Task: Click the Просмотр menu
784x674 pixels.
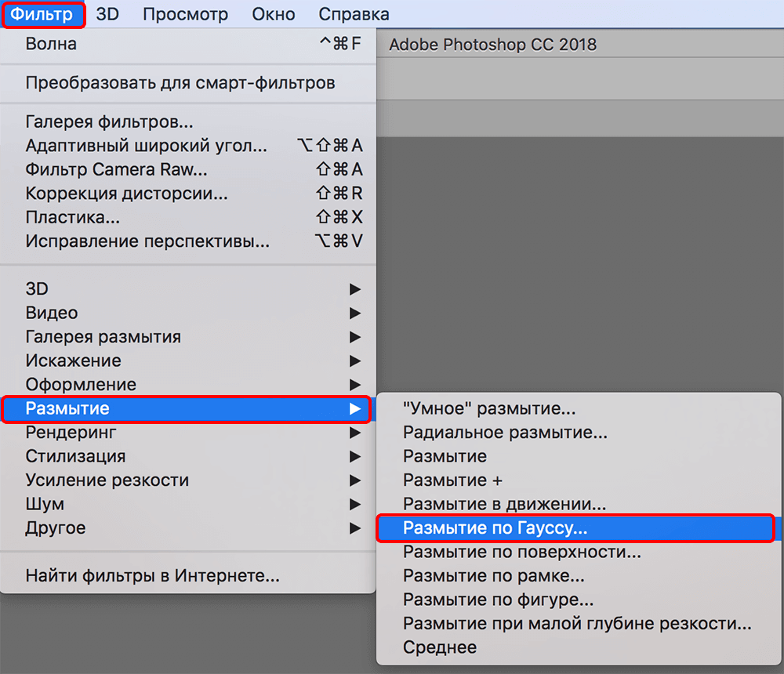Action: (x=185, y=14)
